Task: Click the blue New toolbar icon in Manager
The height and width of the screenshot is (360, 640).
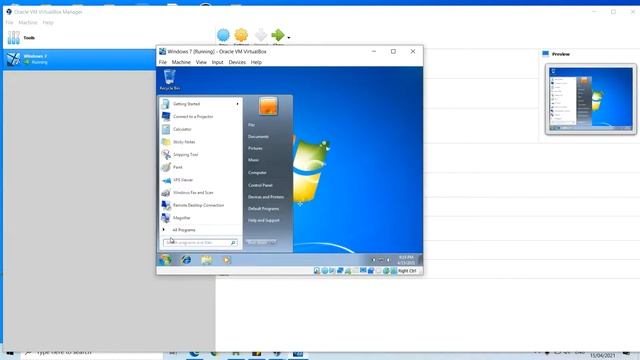Action: coord(223,36)
